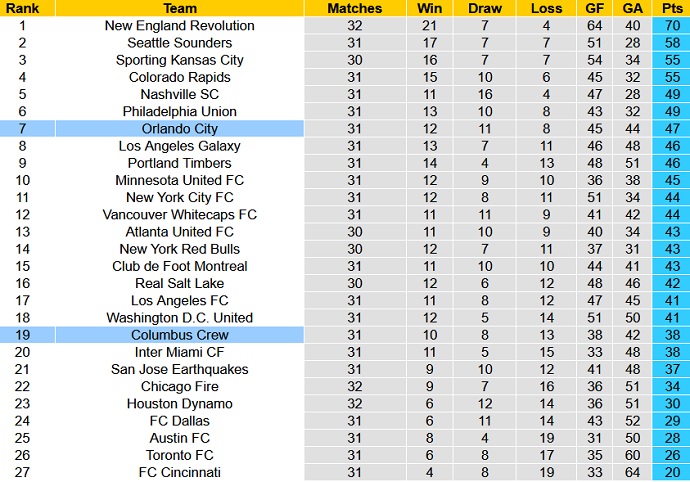Select Inter Miami CF team name

click(x=179, y=352)
